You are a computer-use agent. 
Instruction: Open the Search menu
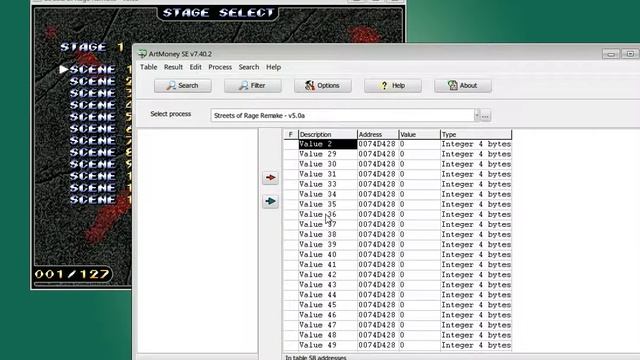pos(249,67)
